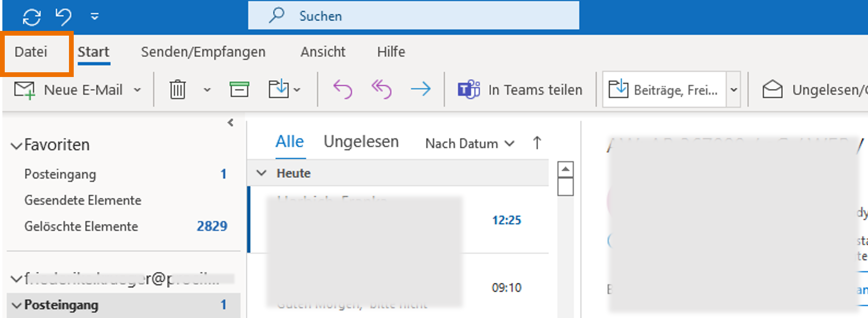Switch to the Senden/Empfangen tab

point(203,52)
